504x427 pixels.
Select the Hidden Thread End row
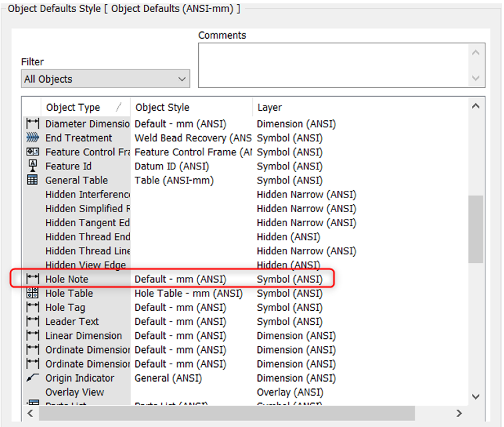pyautogui.click(x=87, y=236)
